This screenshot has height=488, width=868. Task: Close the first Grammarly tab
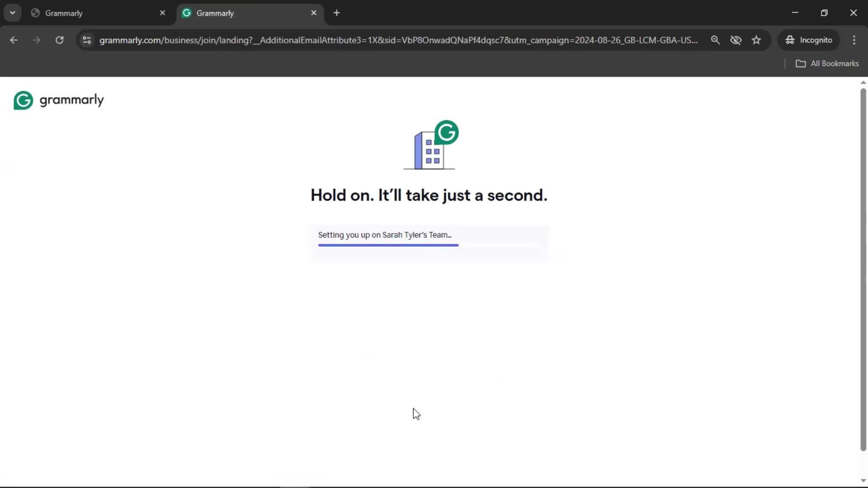tap(162, 13)
